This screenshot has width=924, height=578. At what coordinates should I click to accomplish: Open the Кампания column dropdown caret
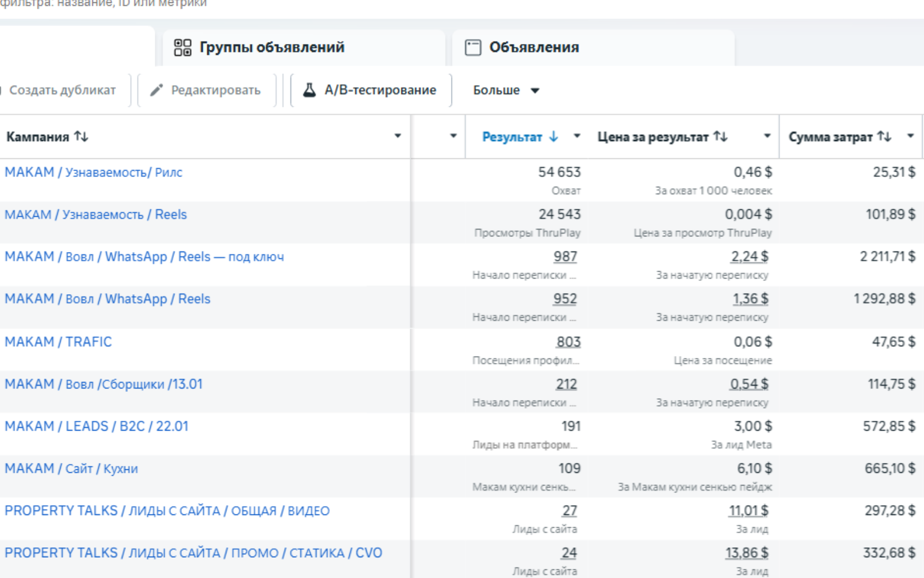pyautogui.click(x=397, y=136)
